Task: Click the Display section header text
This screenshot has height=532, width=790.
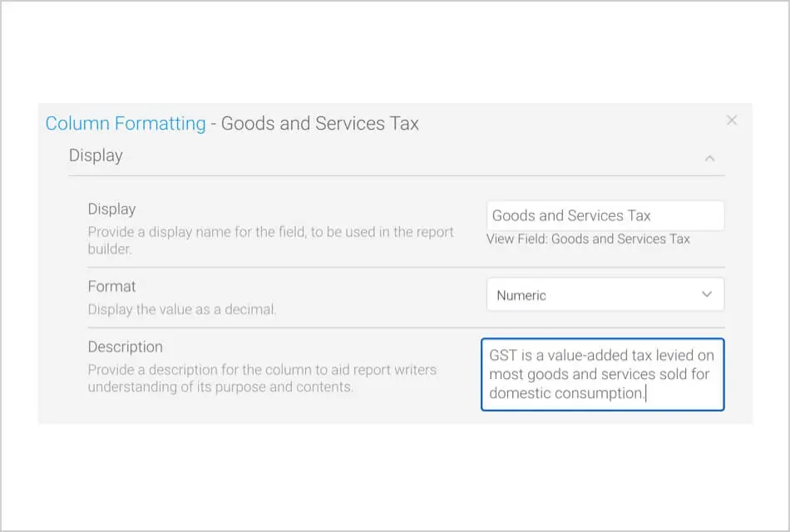Action: click(96, 155)
